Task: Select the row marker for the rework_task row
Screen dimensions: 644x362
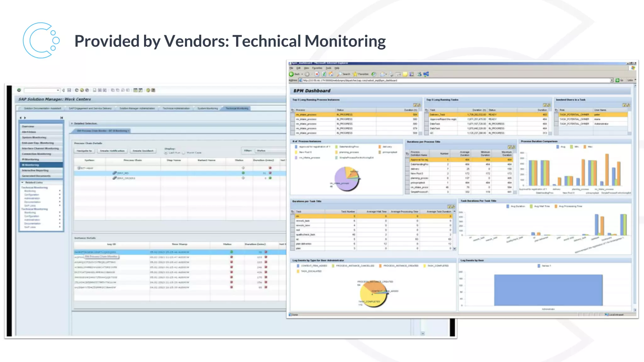Action: [x=293, y=221]
